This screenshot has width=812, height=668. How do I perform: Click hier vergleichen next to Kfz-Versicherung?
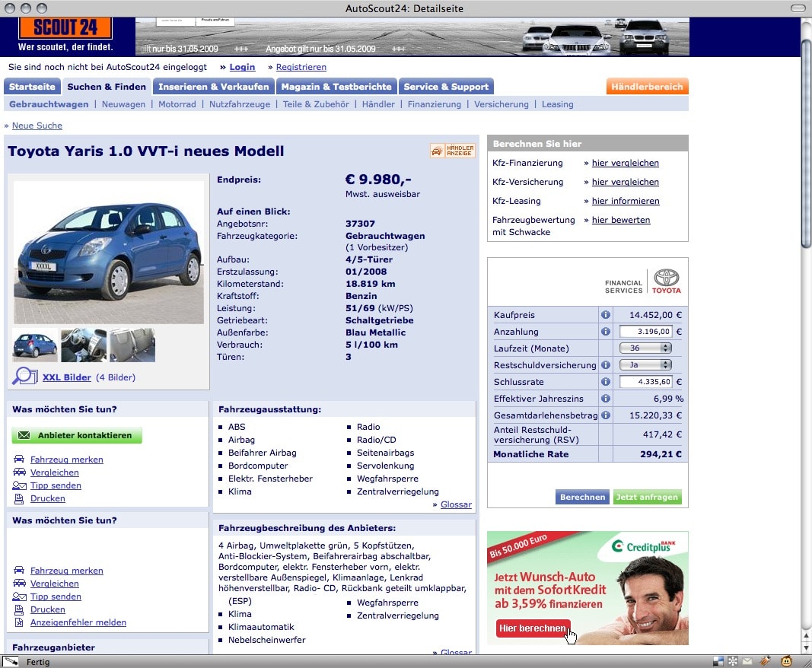tap(625, 182)
